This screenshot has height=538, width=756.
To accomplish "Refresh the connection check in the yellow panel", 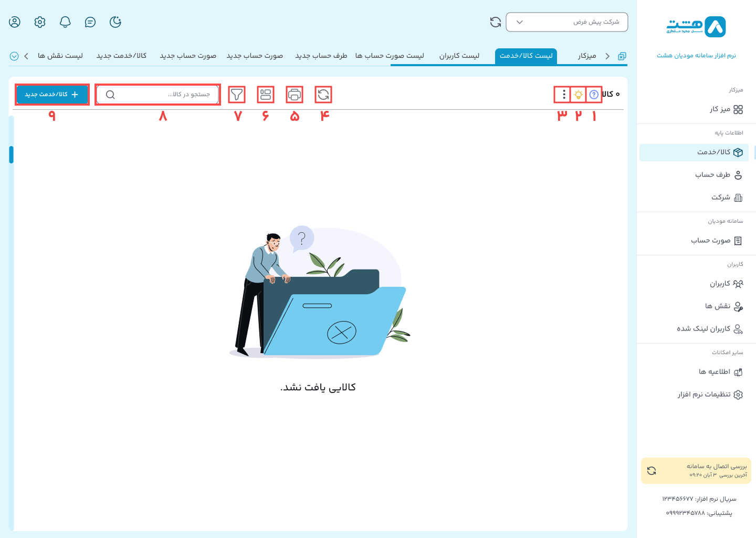I will tap(652, 470).
